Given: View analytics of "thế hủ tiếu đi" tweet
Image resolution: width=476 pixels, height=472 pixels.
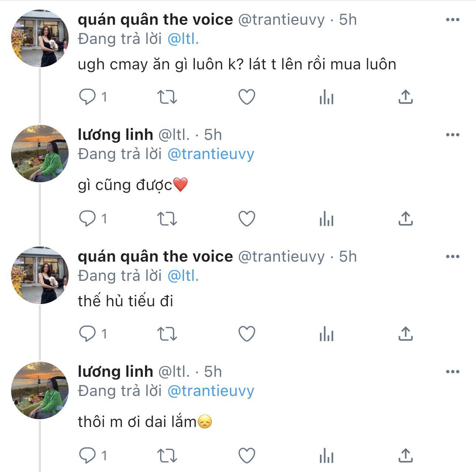Looking at the screenshot, I should click(327, 334).
